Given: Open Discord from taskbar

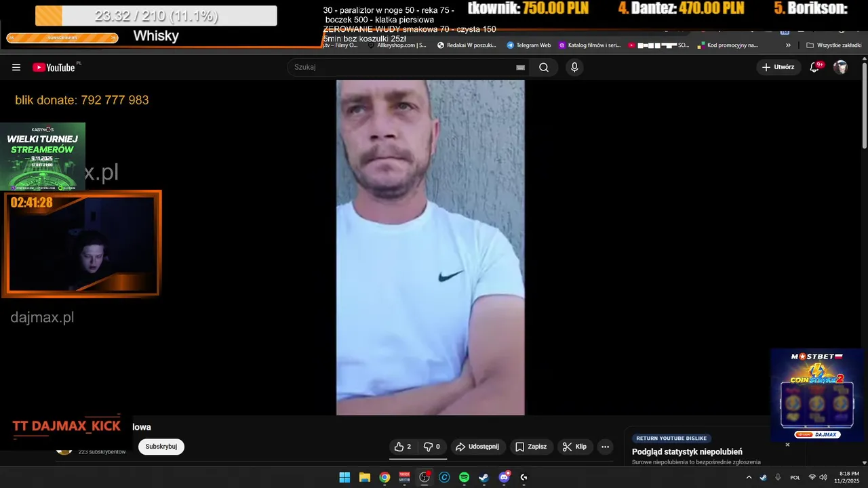Looking at the screenshot, I should 504,477.
